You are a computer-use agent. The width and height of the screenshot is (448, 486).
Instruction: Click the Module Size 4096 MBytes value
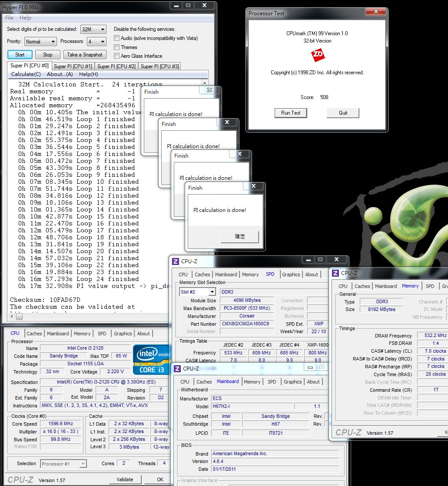point(247,301)
